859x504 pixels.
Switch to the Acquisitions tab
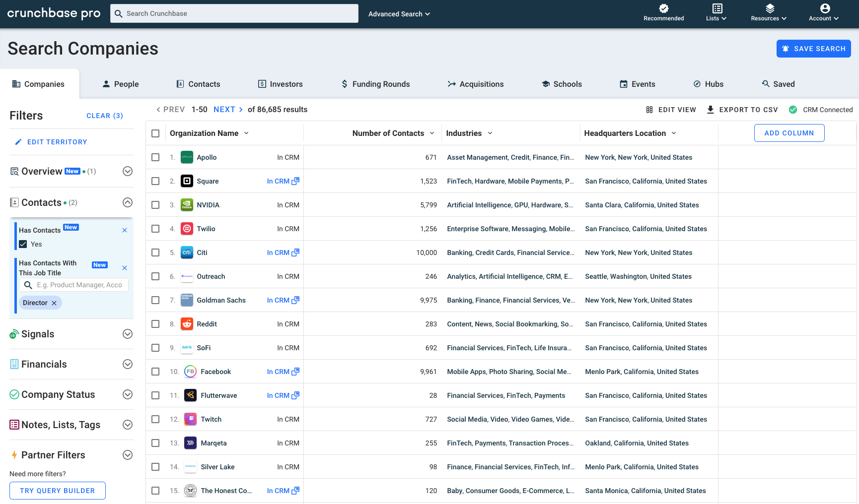point(476,84)
